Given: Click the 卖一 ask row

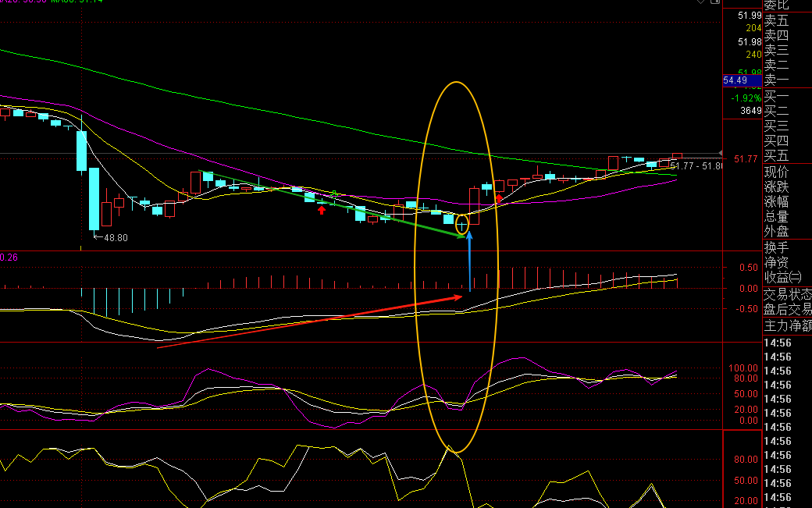Looking at the screenshot, I should click(x=776, y=80).
